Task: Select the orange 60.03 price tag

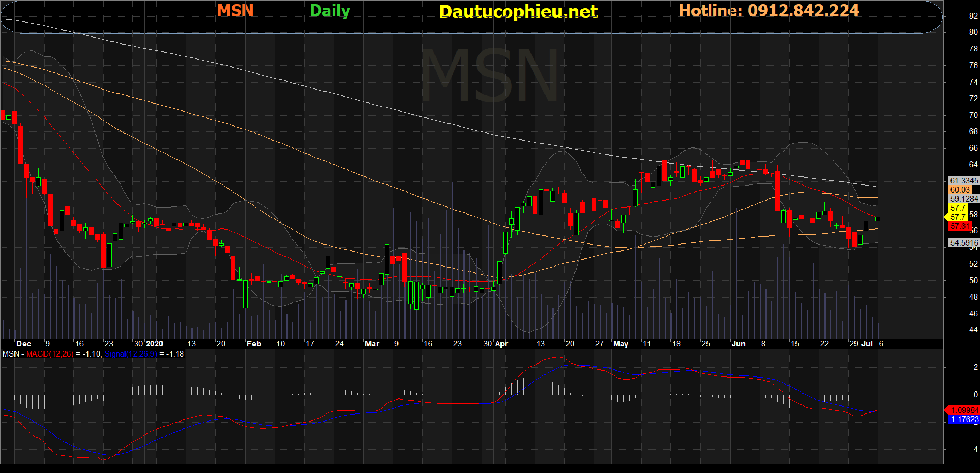Action: coord(960,190)
